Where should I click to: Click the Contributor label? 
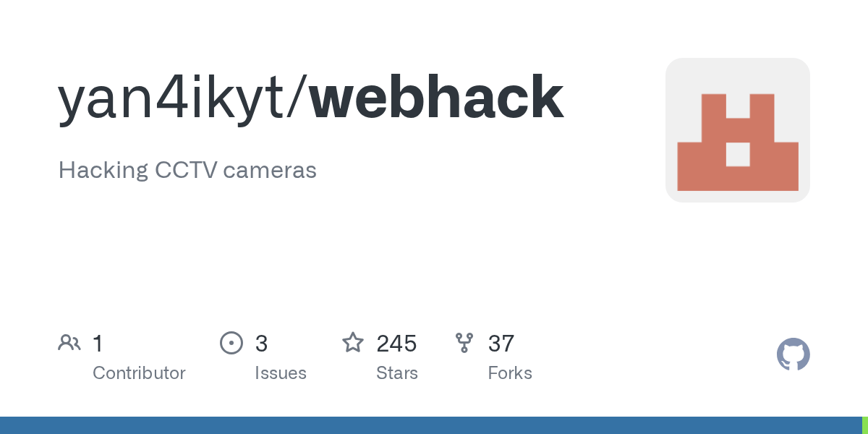coord(139,373)
